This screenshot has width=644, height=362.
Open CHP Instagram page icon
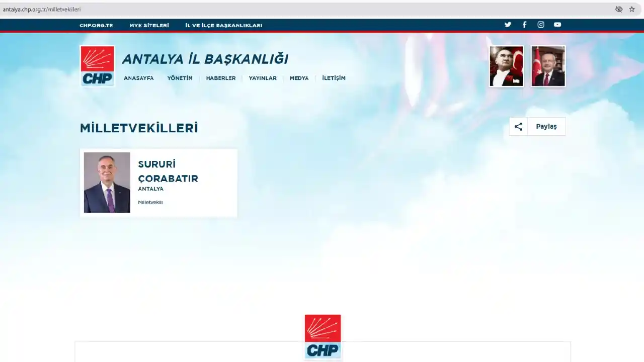click(x=541, y=25)
